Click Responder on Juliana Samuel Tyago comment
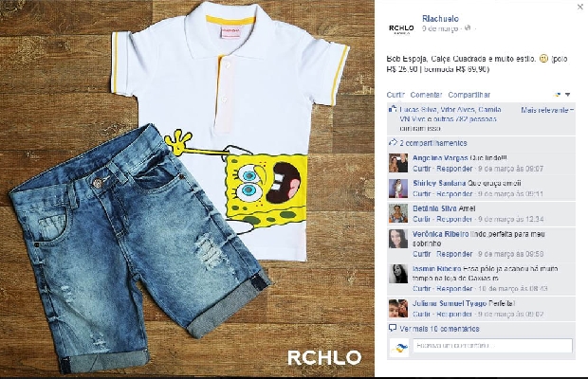This screenshot has width=588, height=379. coord(454,315)
